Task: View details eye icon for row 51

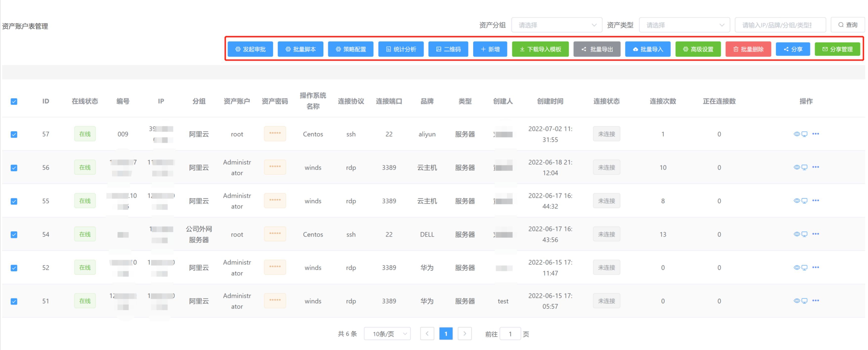Action: point(797,300)
